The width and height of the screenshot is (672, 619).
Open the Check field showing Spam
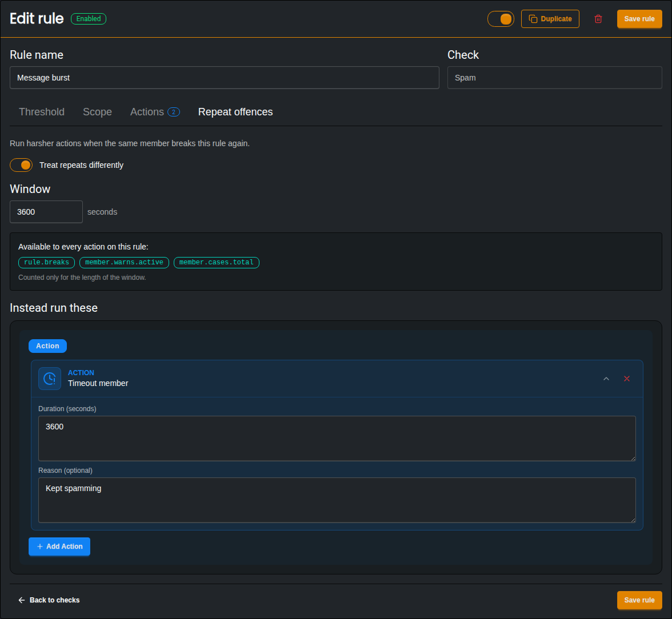(x=554, y=78)
